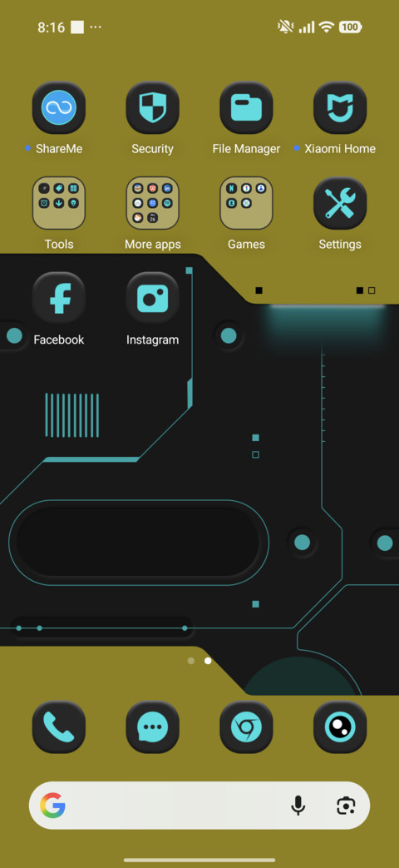Launch the Settings app

(x=340, y=203)
